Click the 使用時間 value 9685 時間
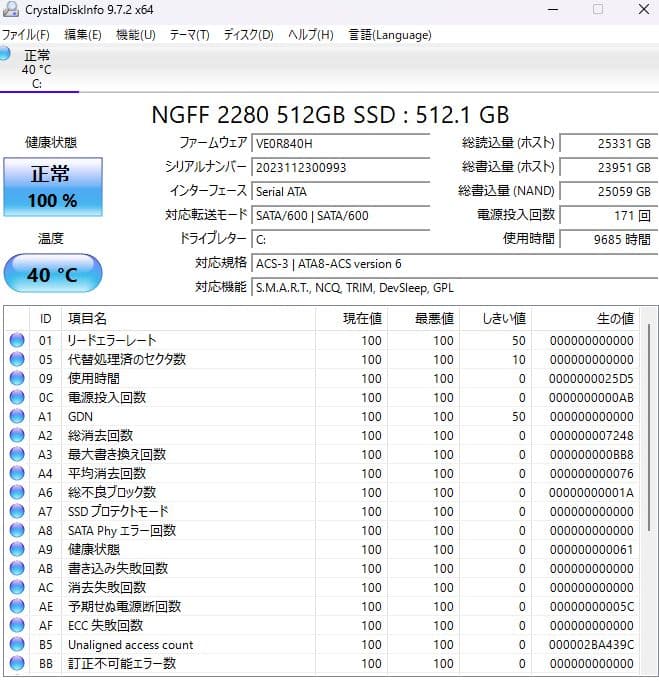The image size is (659, 681). click(609, 239)
